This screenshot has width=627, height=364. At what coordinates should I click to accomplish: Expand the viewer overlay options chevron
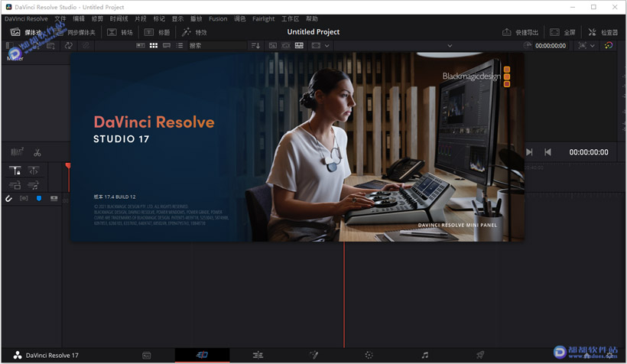pyautogui.click(x=593, y=46)
